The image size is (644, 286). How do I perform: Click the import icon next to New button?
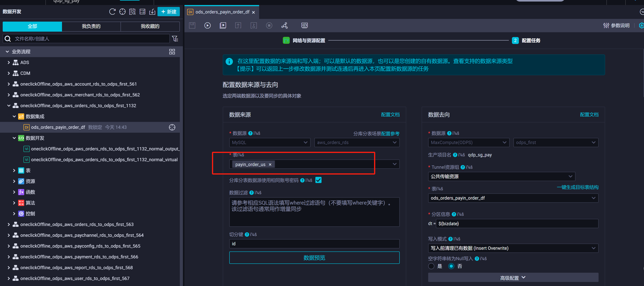point(152,12)
